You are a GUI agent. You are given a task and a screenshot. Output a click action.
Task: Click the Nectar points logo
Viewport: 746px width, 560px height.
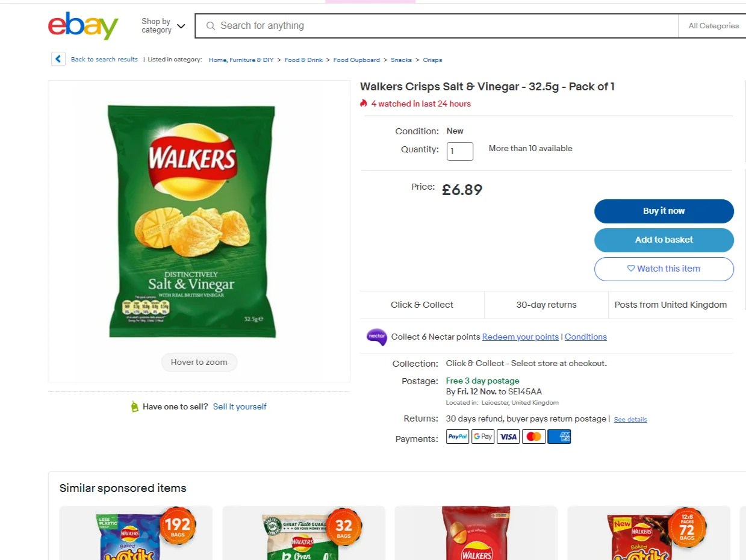click(x=376, y=337)
